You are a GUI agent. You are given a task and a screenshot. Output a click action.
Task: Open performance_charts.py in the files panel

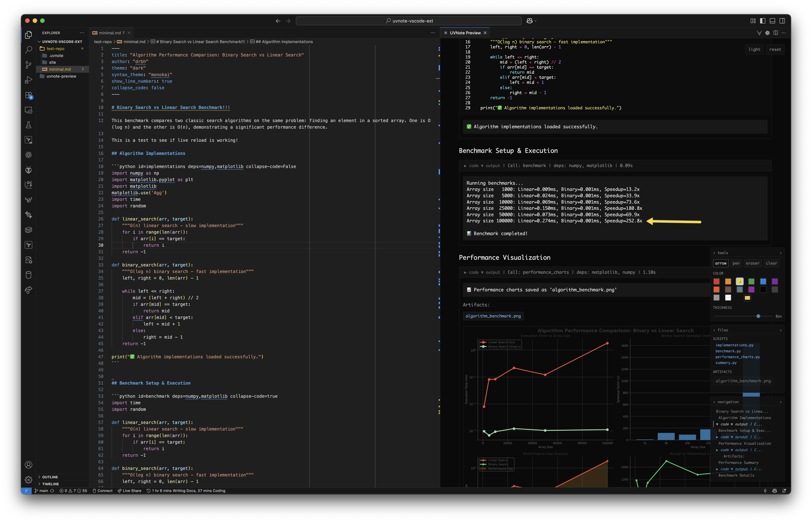point(737,357)
